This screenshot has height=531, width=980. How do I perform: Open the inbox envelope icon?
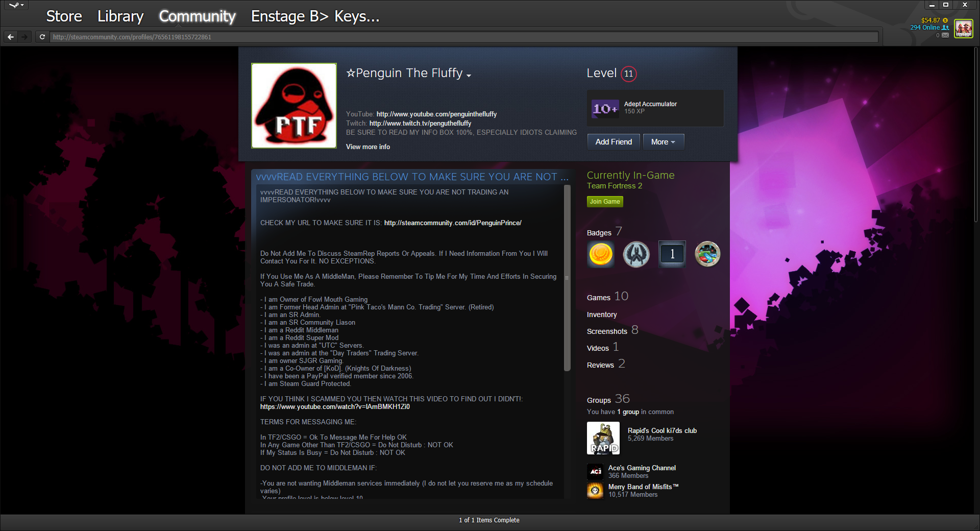click(x=945, y=35)
